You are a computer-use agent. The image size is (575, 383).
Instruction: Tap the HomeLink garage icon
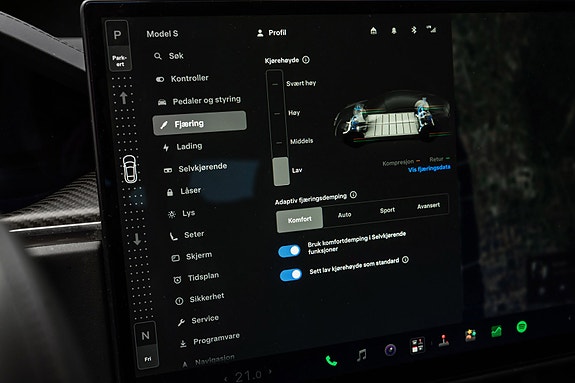click(373, 30)
